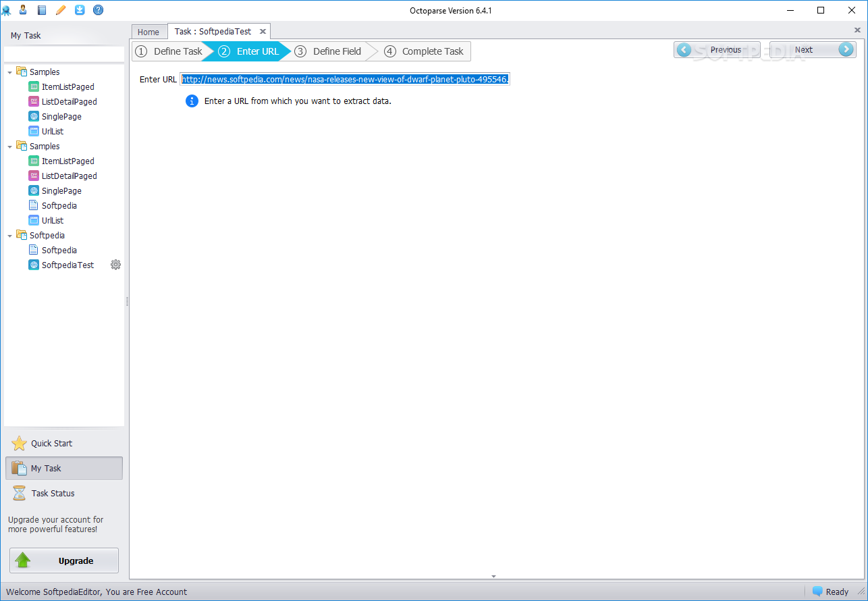Click the 'My Task' sidebar header label
The height and width of the screenshot is (601, 868).
click(x=26, y=36)
